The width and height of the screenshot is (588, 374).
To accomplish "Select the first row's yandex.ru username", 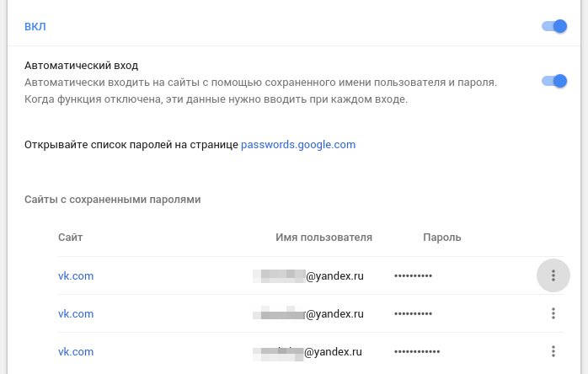I will click(x=309, y=275).
